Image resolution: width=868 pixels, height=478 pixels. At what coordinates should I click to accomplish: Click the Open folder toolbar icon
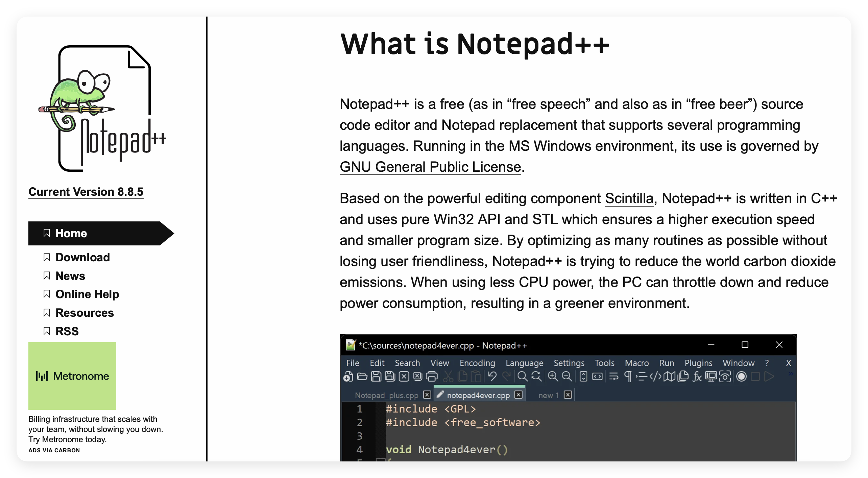(362, 377)
